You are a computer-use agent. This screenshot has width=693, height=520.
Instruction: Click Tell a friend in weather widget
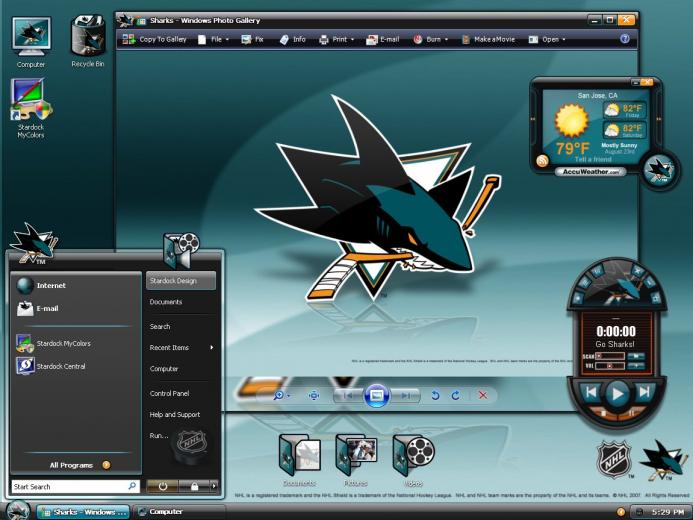coord(593,159)
